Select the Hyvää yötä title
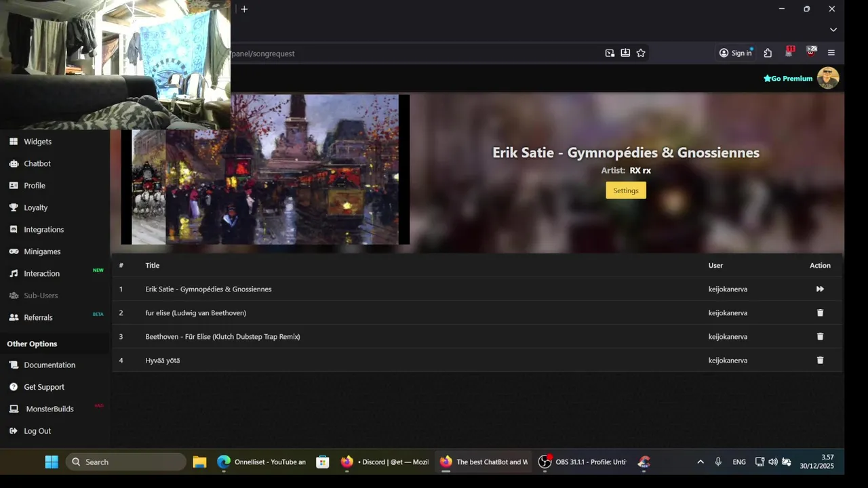The image size is (868, 488). point(162,361)
